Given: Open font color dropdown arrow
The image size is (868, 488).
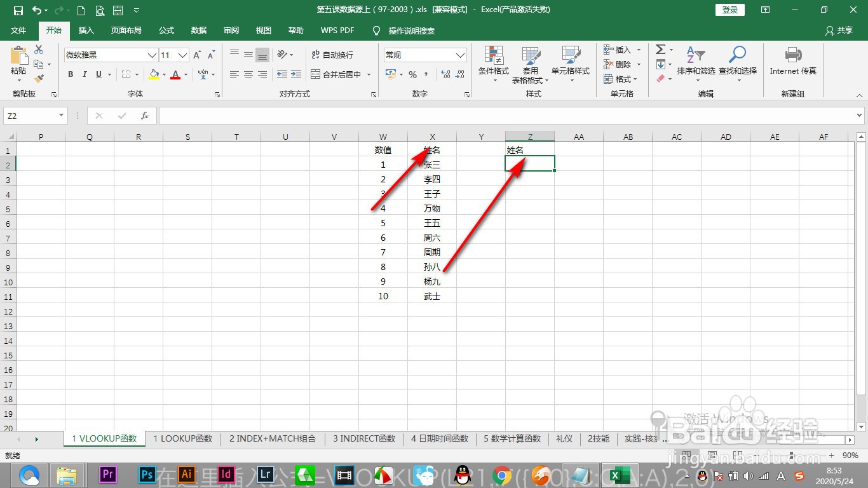Looking at the screenshot, I should 186,74.
